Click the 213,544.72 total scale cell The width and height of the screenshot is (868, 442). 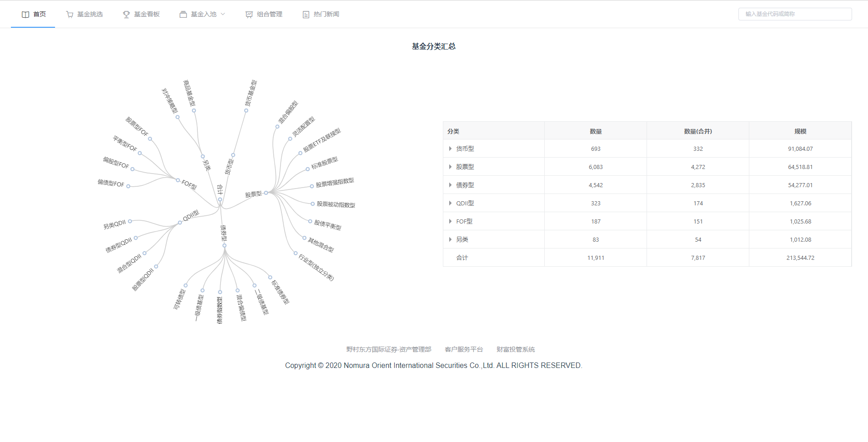800,258
